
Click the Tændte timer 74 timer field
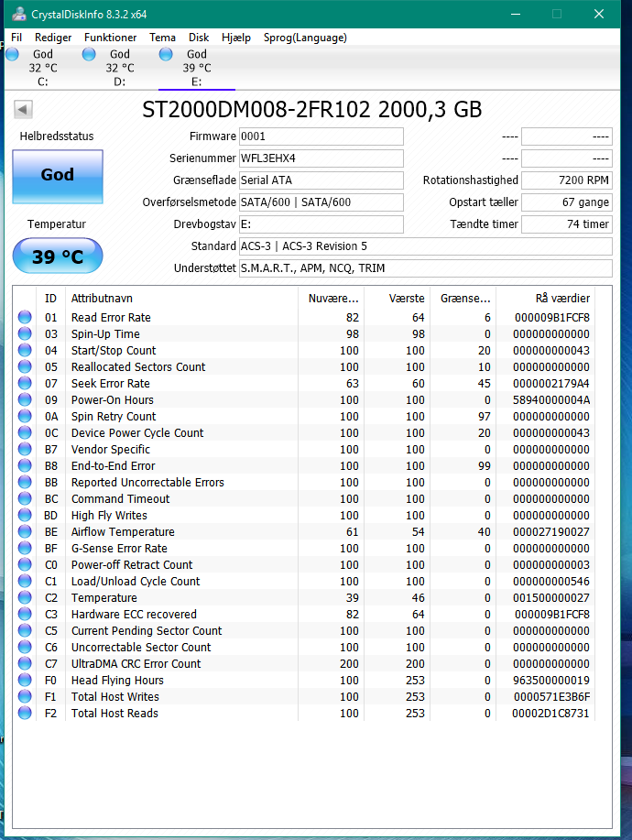(x=567, y=224)
